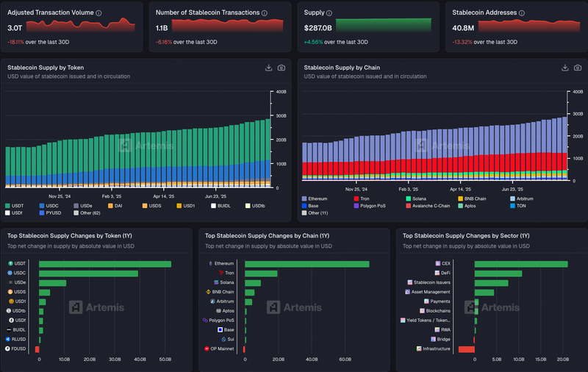Image resolution: width=588 pixels, height=372 pixels.
Task: Take screenshot of Stablecoin Supply by Token chart
Action: click(282, 68)
